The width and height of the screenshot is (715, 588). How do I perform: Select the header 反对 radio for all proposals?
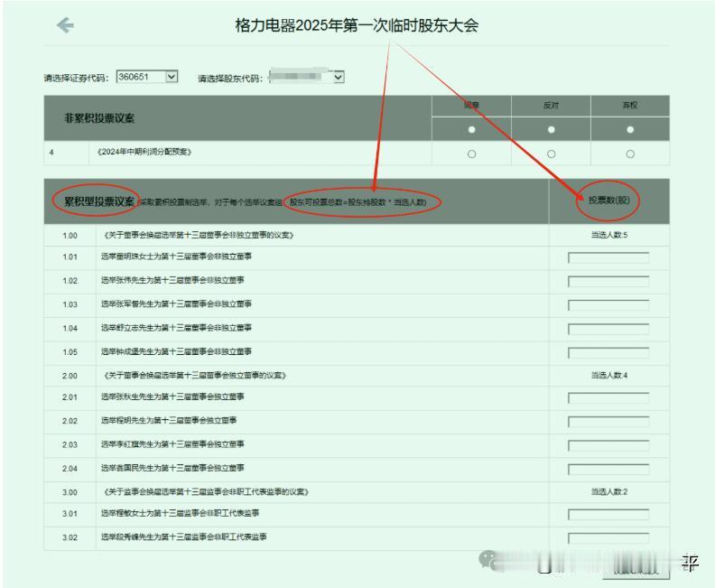pyautogui.click(x=551, y=129)
